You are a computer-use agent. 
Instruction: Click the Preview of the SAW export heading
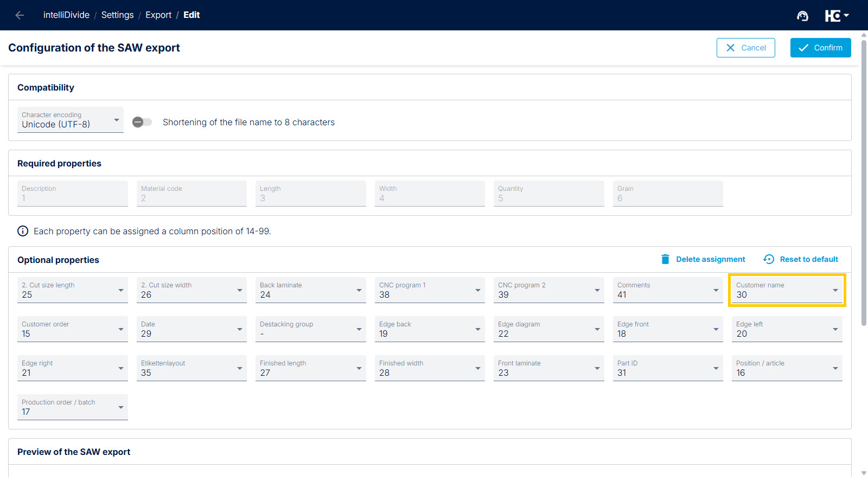74,452
